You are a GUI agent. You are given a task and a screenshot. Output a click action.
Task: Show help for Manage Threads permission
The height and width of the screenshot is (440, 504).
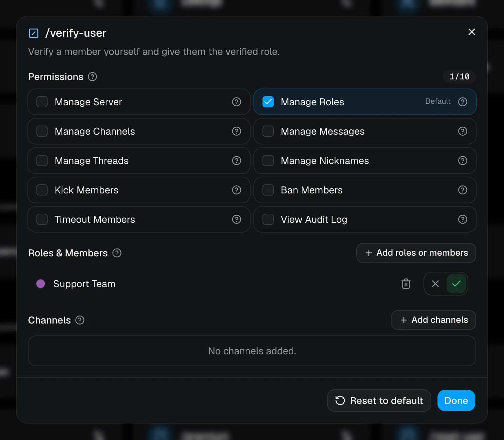tap(237, 161)
